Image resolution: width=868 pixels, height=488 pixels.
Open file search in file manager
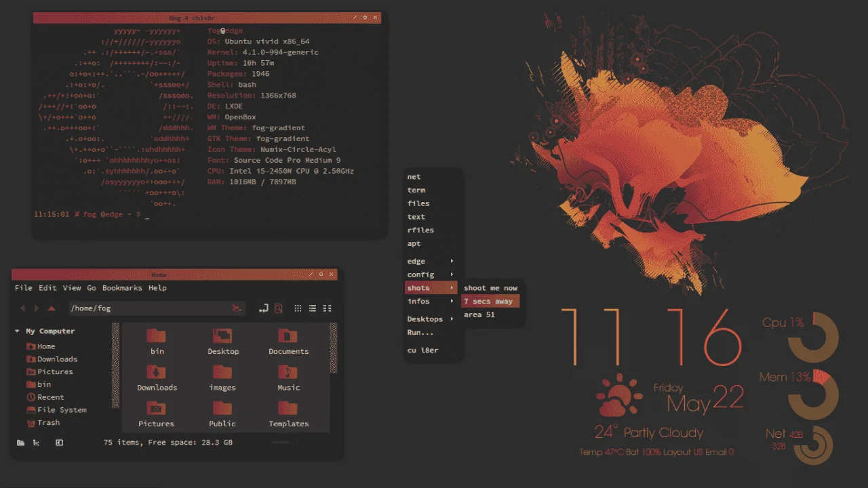pos(278,308)
